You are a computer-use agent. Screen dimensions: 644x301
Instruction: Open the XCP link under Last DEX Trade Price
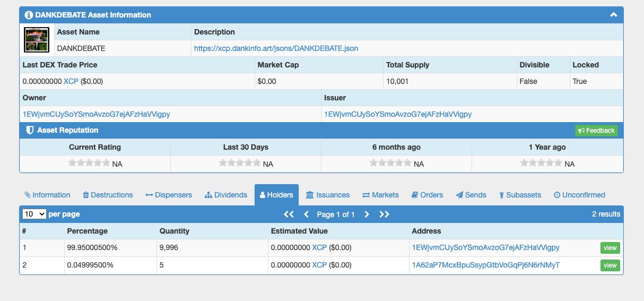71,81
